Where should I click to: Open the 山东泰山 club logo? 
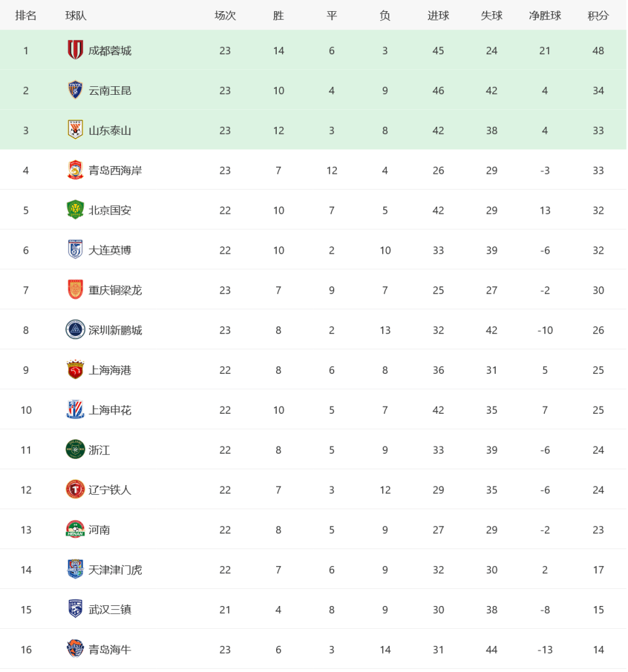[x=75, y=130]
